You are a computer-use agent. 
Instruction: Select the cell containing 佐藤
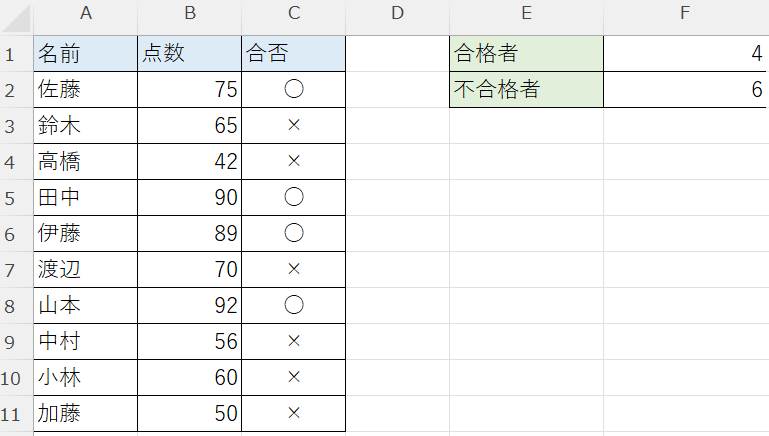[x=86, y=90]
